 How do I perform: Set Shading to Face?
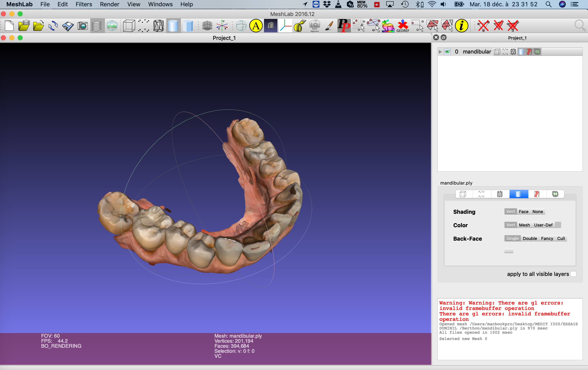[524, 212]
